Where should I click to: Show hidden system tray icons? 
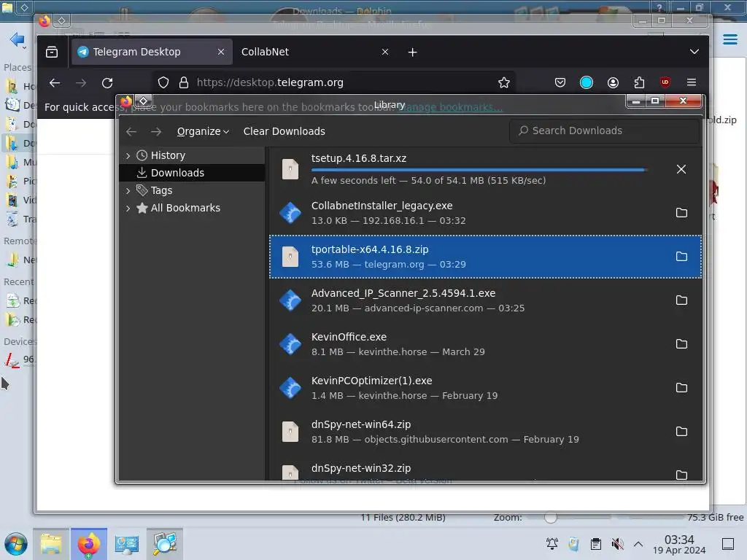tap(638, 544)
